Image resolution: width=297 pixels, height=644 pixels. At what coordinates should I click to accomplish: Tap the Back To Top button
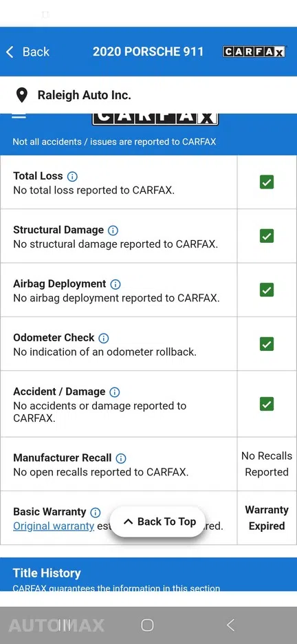point(158,522)
